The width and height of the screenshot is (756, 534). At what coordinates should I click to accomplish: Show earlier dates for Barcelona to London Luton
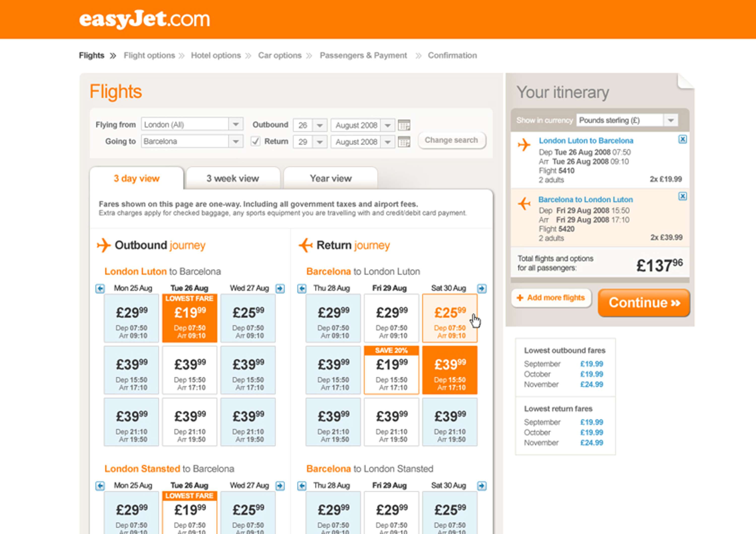pos(302,289)
